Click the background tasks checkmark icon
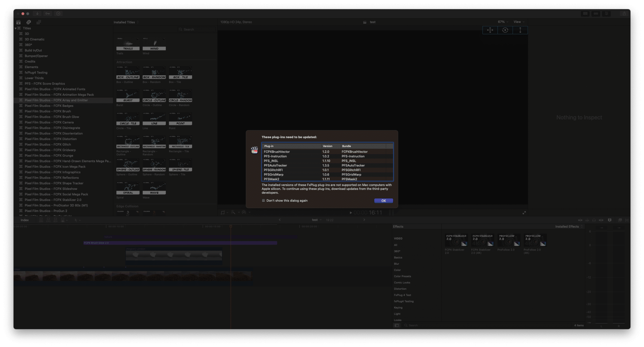Image resolution: width=644 pixels, height=347 pixels. 58,14
